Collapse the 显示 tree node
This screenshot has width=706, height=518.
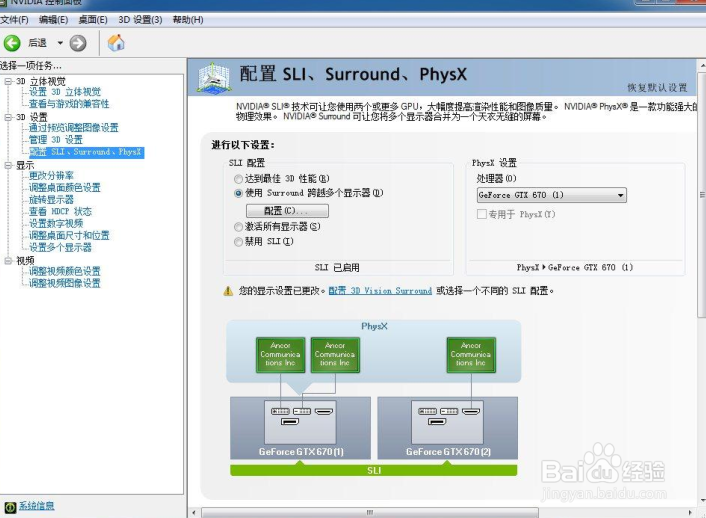pos(8,165)
